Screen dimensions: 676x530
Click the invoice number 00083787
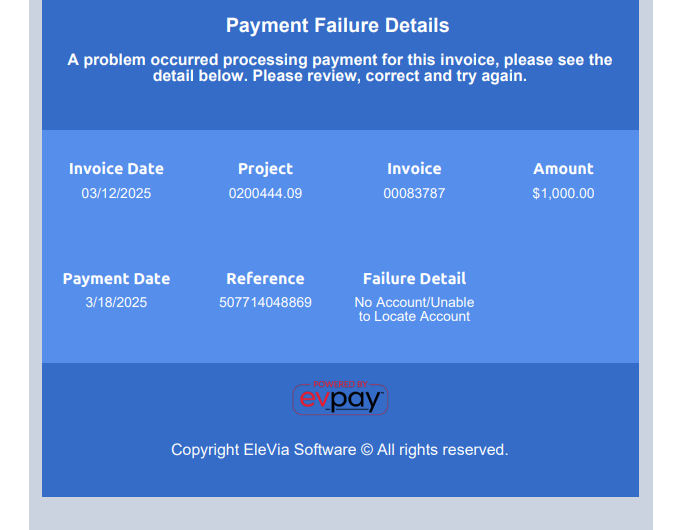(x=414, y=193)
